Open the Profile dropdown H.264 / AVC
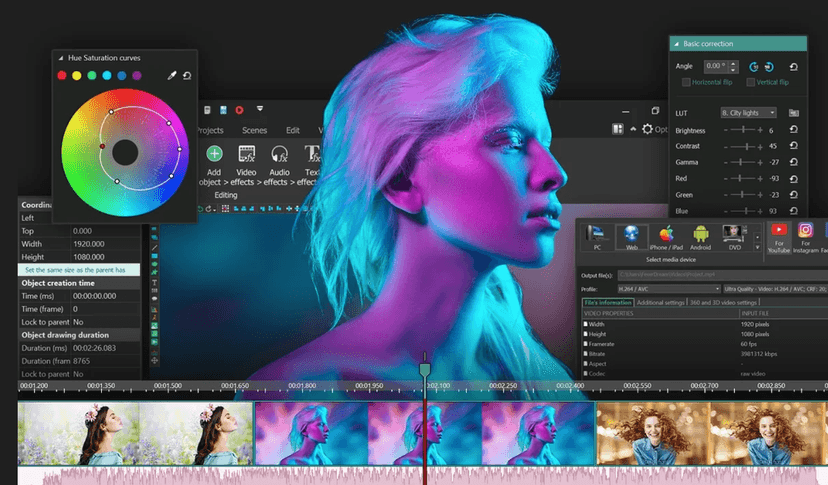Screen dimensions: 828x485 (669, 289)
